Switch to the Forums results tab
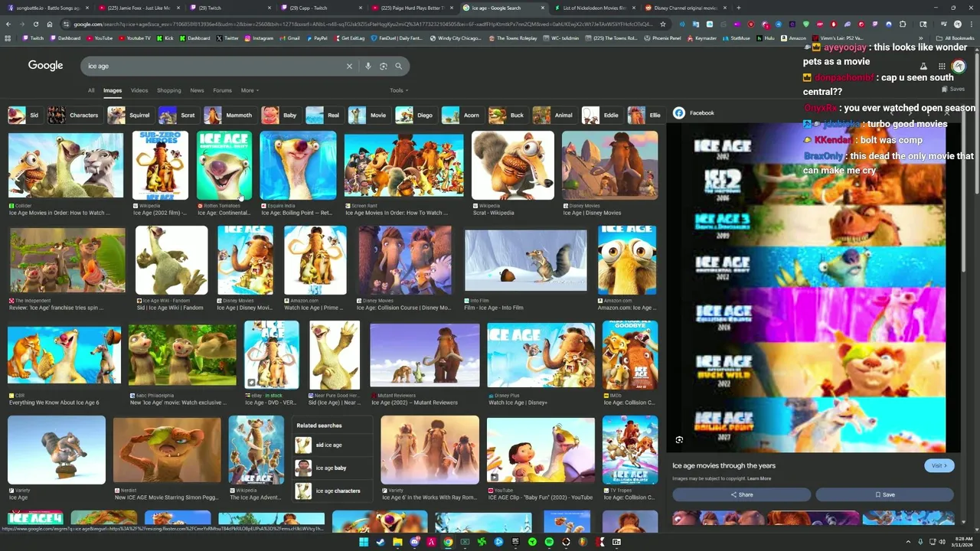This screenshot has height=551, width=980. pyautogui.click(x=222, y=90)
